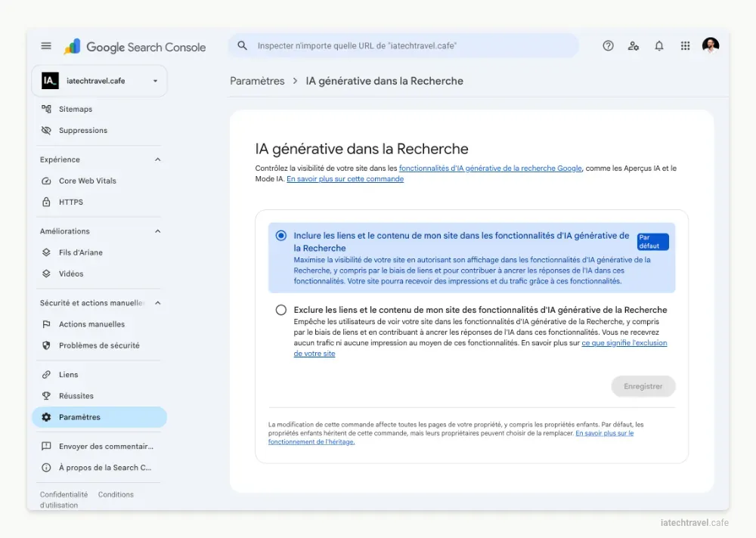This screenshot has height=538, width=756.
Task: Open Core Web Vitals report
Action: pyautogui.click(x=99, y=181)
